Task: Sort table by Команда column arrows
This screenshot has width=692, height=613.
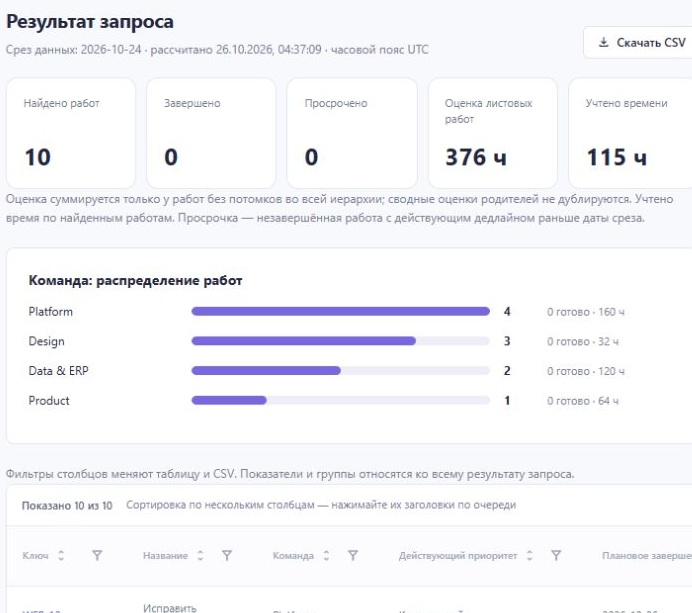Action: click(x=327, y=556)
